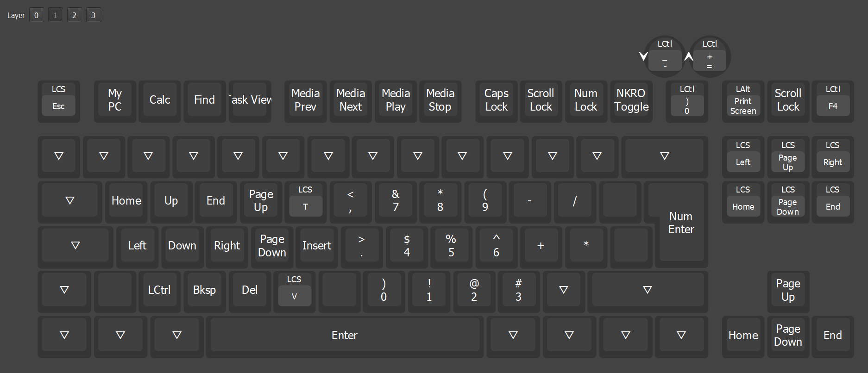Click the Insert key
This screenshot has width=868, height=373.
[x=317, y=246]
